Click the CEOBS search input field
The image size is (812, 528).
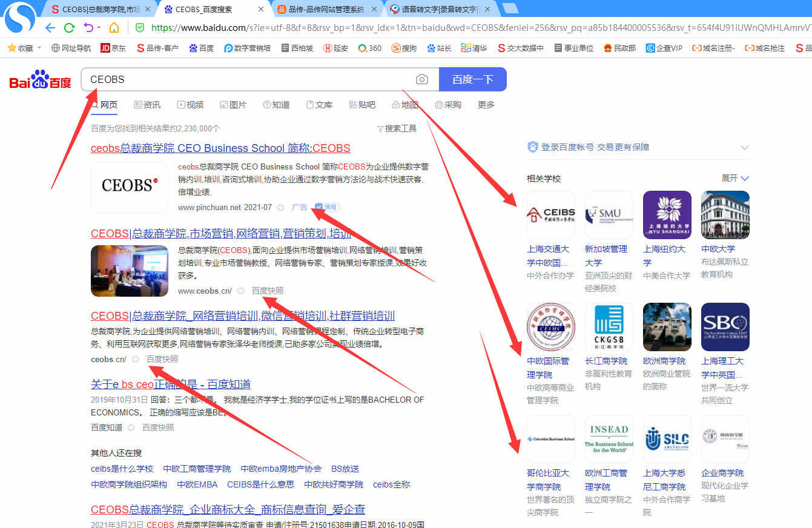pos(248,79)
